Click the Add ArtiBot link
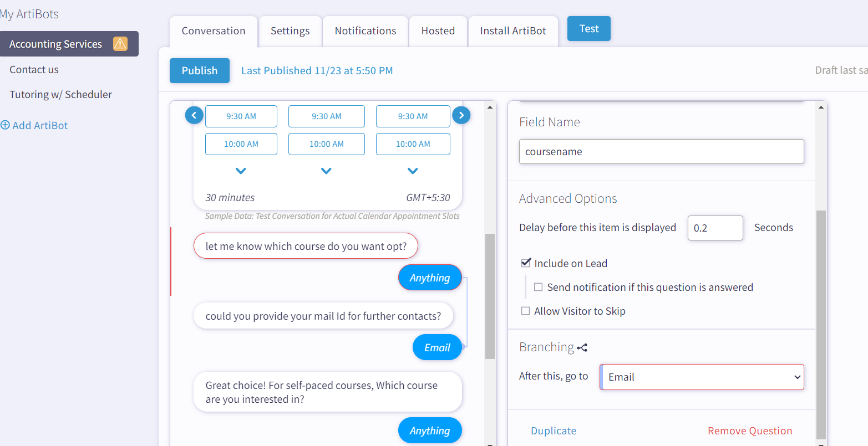 pyautogui.click(x=34, y=125)
